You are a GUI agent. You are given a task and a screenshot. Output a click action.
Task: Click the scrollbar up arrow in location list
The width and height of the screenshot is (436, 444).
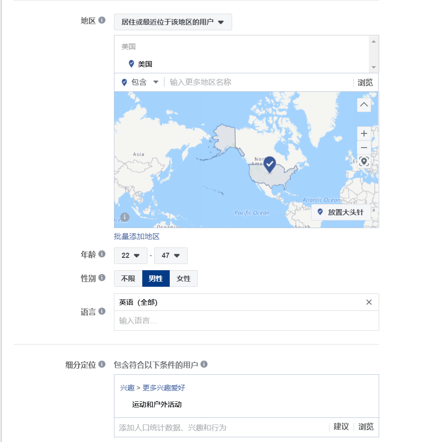coord(374,41)
